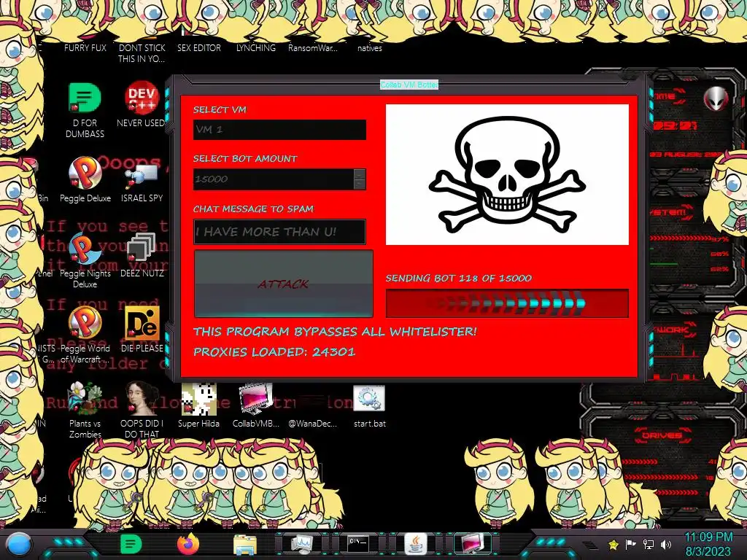
Task: Open the SELECT VM combo box
Action: 279,130
